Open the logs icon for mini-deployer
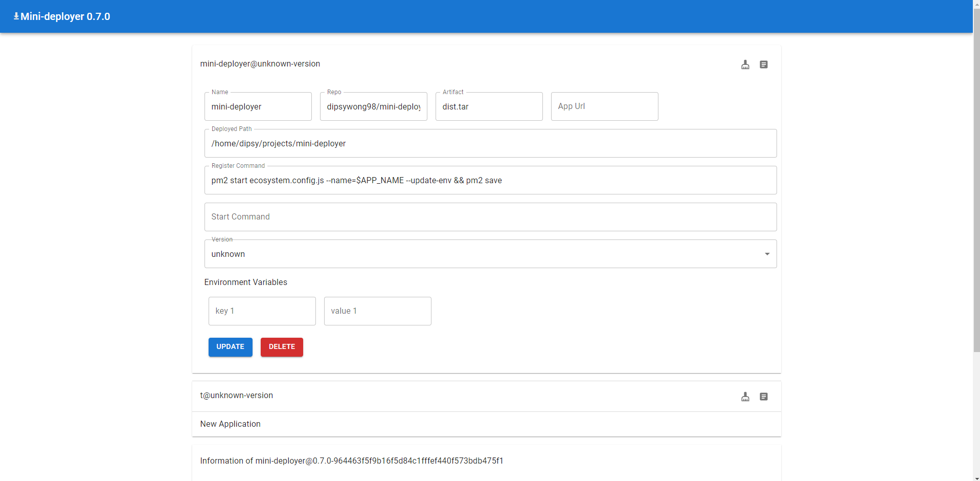 coord(763,64)
